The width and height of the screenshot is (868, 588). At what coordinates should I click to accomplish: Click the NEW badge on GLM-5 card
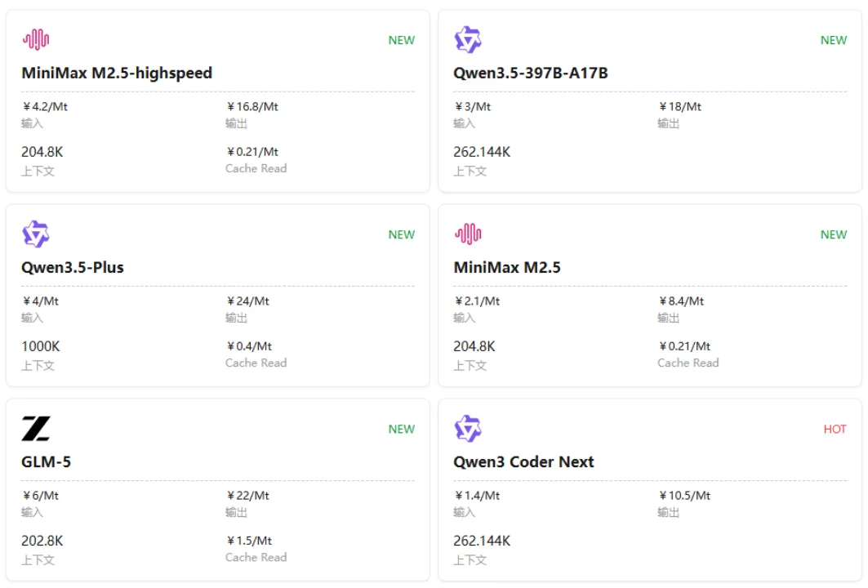401,429
